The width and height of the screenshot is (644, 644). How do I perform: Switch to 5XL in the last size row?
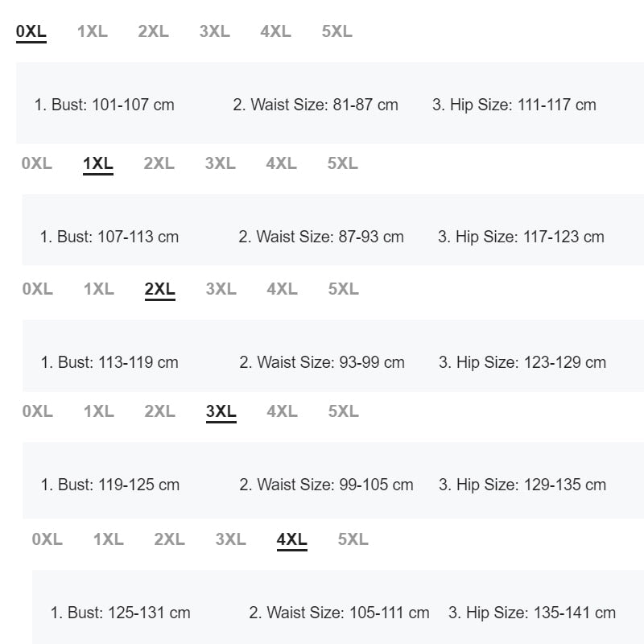[x=353, y=539]
